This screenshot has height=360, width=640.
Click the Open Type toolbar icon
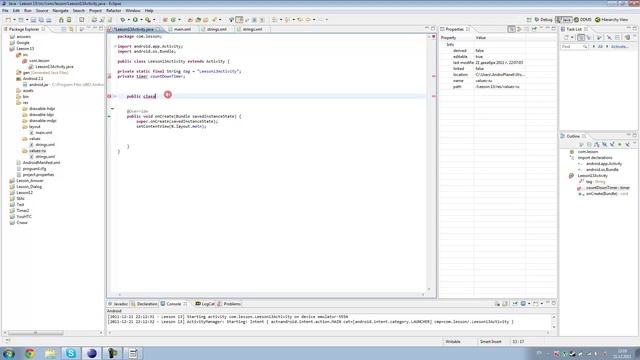click(190, 20)
